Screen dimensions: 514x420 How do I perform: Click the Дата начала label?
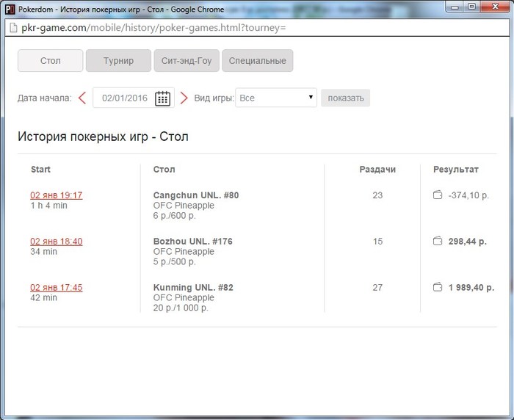pyautogui.click(x=45, y=98)
